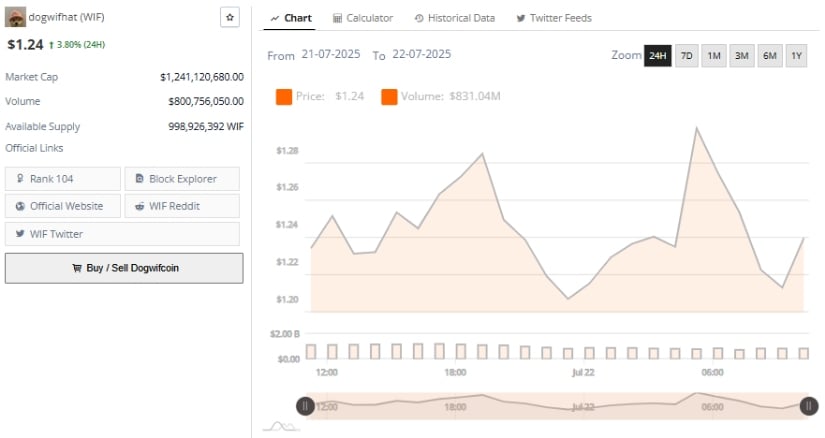Click the $1.24 headline price
825x438 pixels.
(25, 45)
